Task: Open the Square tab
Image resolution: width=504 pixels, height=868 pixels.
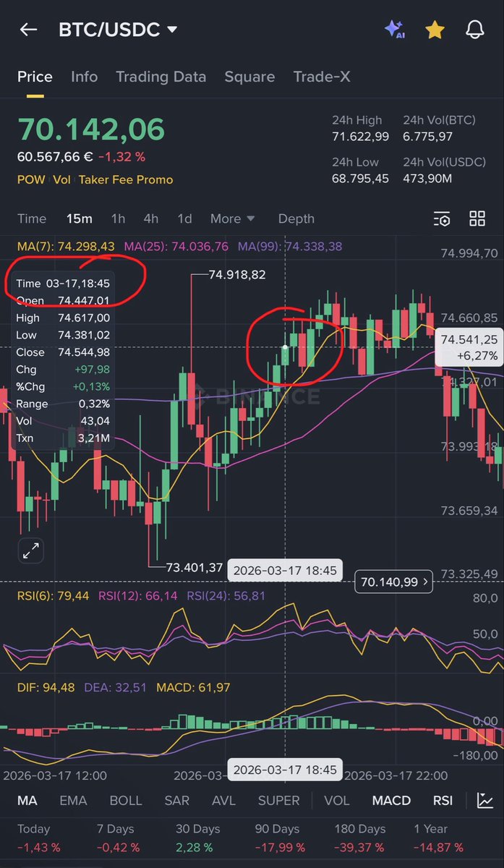Action: pyautogui.click(x=249, y=77)
